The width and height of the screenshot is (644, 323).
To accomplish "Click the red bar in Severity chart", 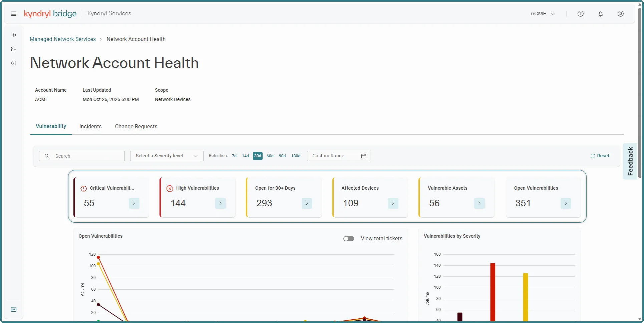I will 493,292.
